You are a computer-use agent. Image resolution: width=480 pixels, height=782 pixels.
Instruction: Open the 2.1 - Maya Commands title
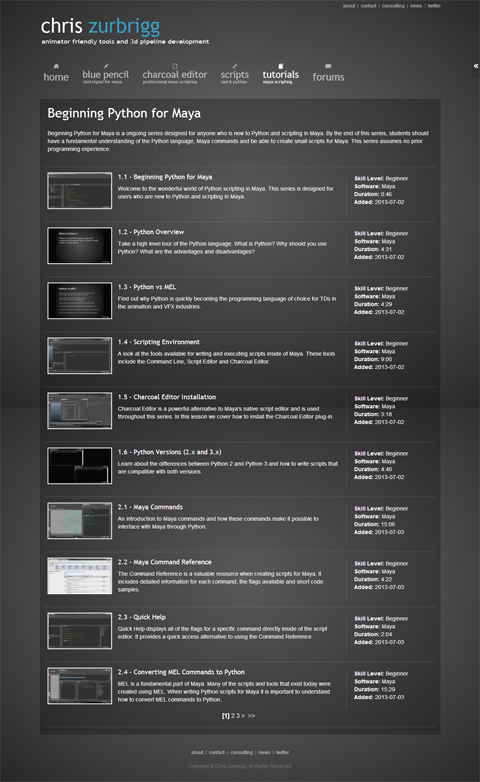(150, 507)
